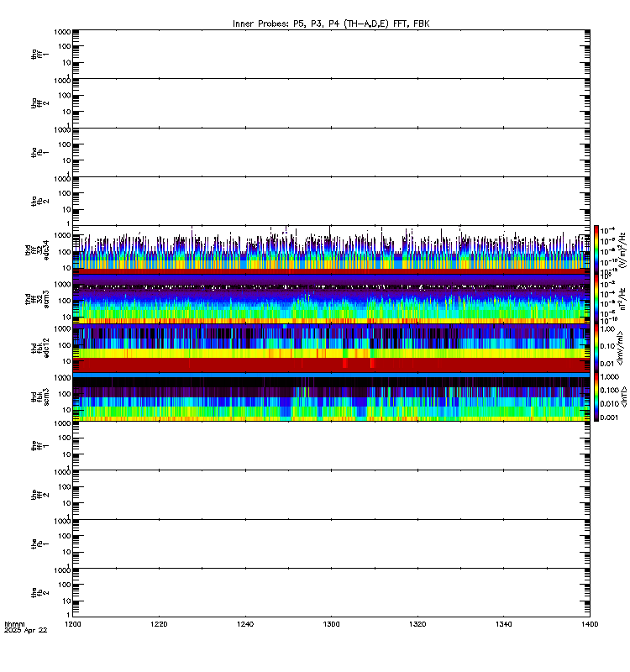The width and height of the screenshot is (630, 672).
Task: Click the 'thd fbk scm3' panel label
Action: [39, 396]
